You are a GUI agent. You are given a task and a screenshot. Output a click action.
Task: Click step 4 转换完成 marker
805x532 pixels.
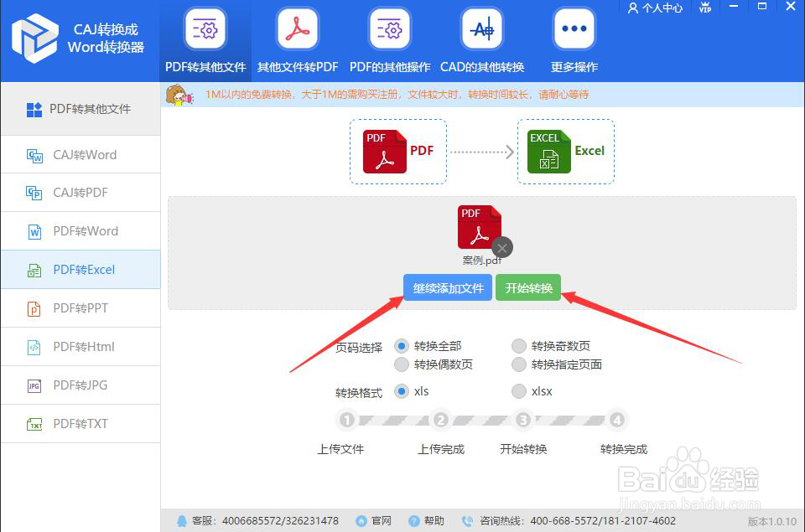[x=616, y=421]
